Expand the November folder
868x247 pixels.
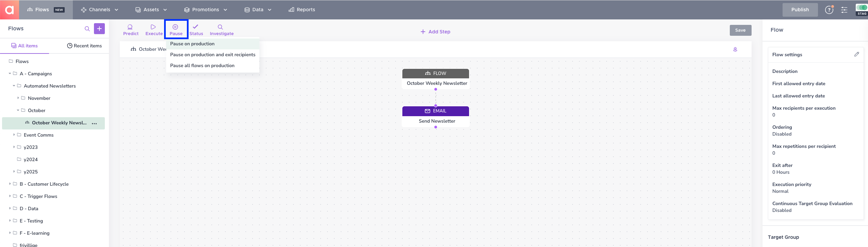tap(18, 98)
